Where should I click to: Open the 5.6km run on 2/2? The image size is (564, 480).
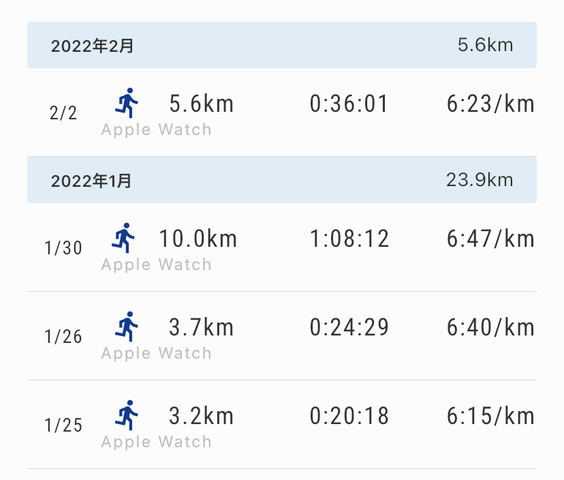tap(282, 112)
